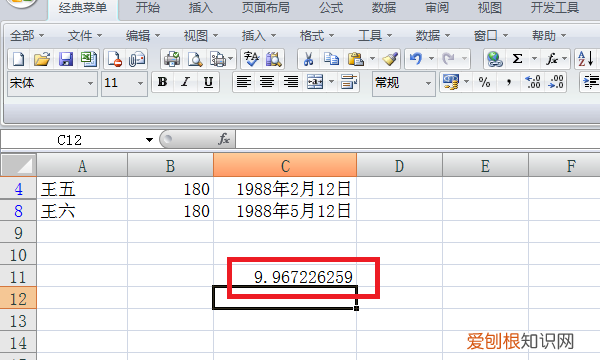The image size is (600, 360).
Task: Center align the cell text
Action: click(x=267, y=82)
